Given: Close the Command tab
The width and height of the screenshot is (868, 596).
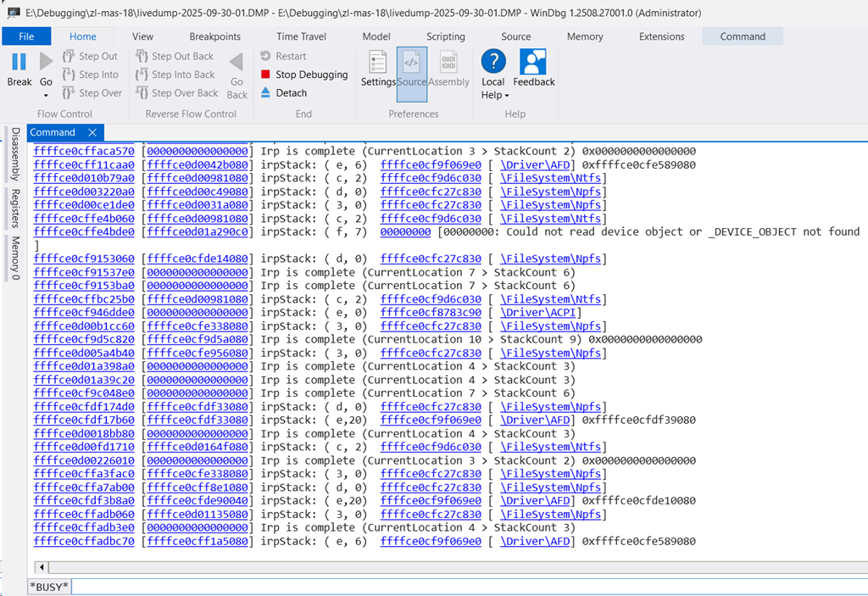Looking at the screenshot, I should click(92, 132).
